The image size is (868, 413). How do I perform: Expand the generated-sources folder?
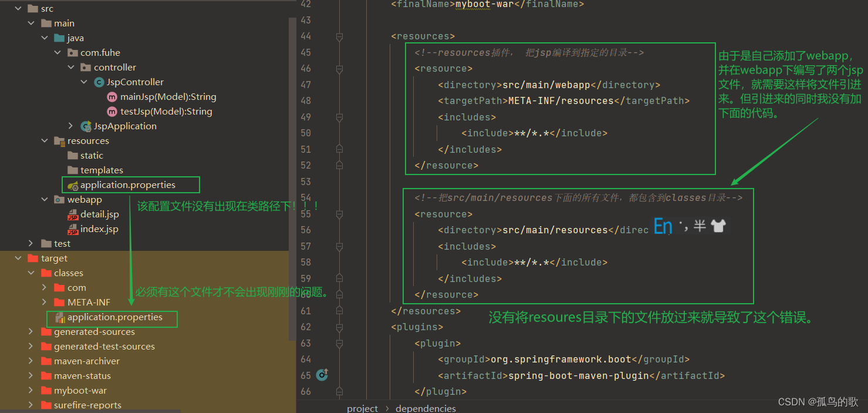pos(31,332)
